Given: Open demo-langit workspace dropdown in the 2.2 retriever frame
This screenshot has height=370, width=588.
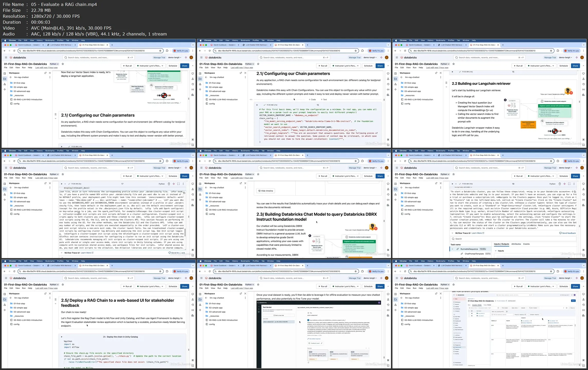Looking at the screenshot, I should pos(566,58).
